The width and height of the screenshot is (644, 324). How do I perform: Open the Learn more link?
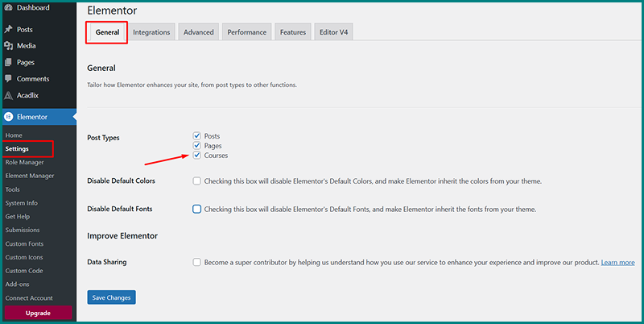(617, 263)
